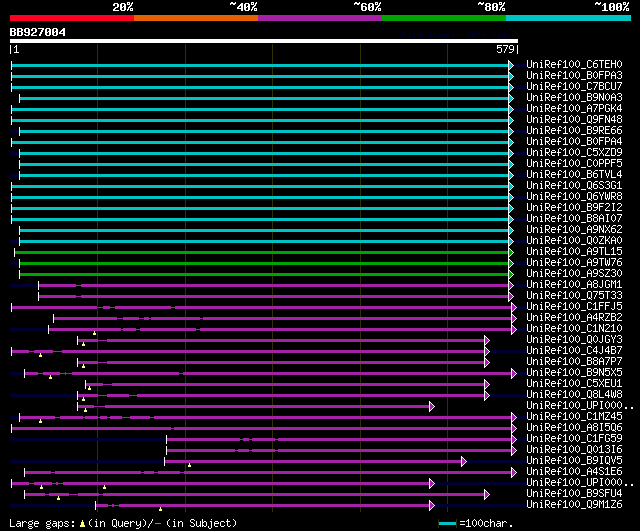Open hit UniRef100_C7BCU7
The height and width of the screenshot is (531, 640).
[x=574, y=87]
